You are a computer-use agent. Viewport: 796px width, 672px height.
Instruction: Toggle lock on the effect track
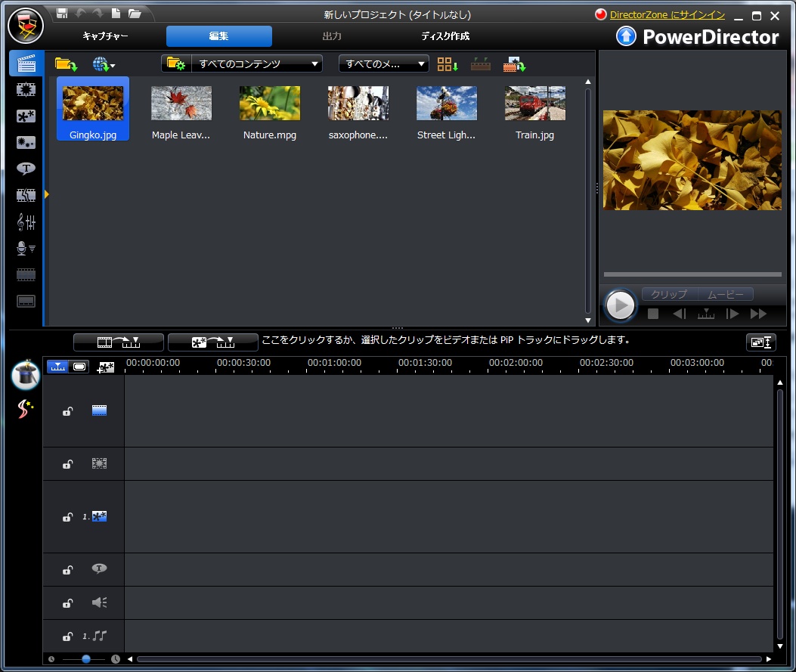tap(67, 464)
